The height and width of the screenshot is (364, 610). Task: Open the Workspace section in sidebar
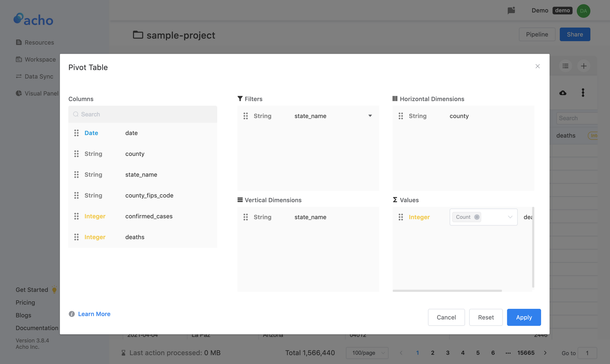[x=40, y=59]
